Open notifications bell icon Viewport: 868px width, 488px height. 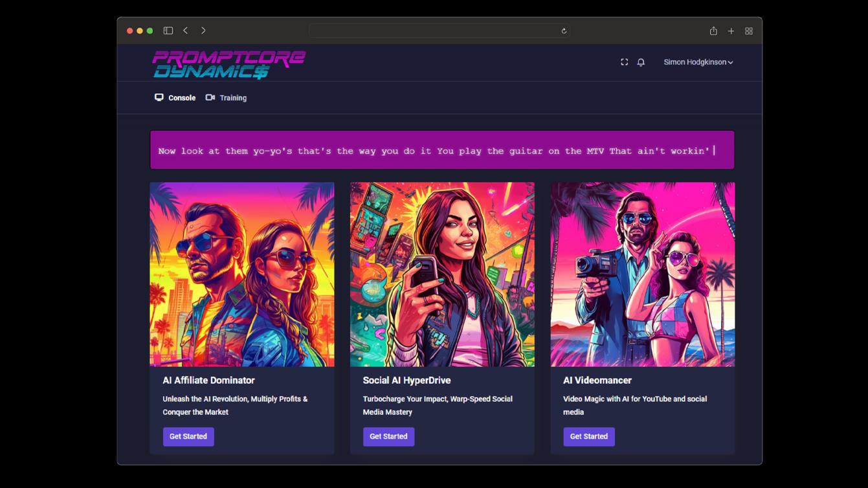[x=641, y=62]
